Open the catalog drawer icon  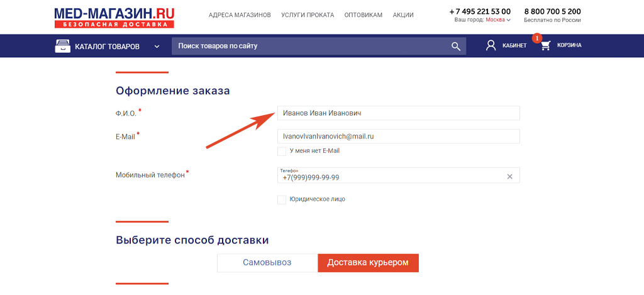62,46
